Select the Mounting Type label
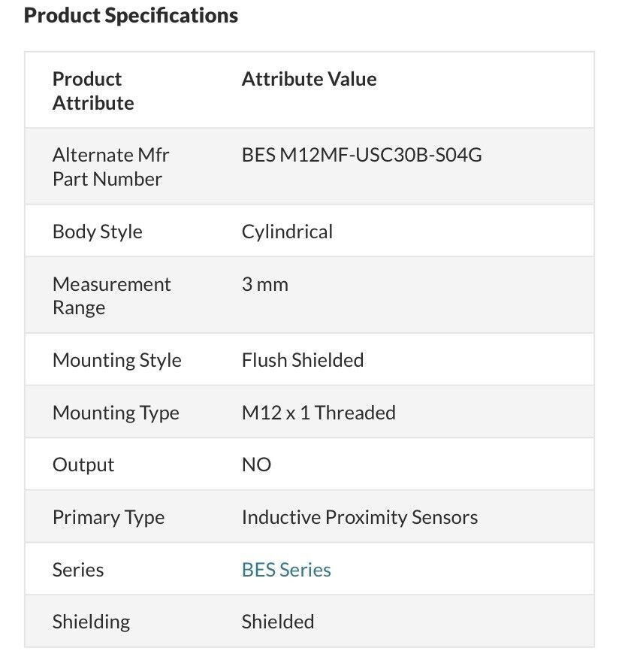Viewport: 622px width, 672px height. pyautogui.click(x=116, y=413)
